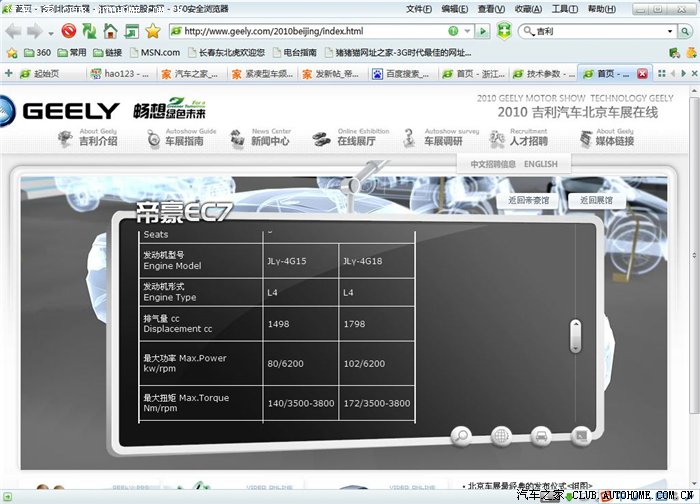Click the red stop loading icon
Viewport: 700px width, 504px height.
click(69, 31)
